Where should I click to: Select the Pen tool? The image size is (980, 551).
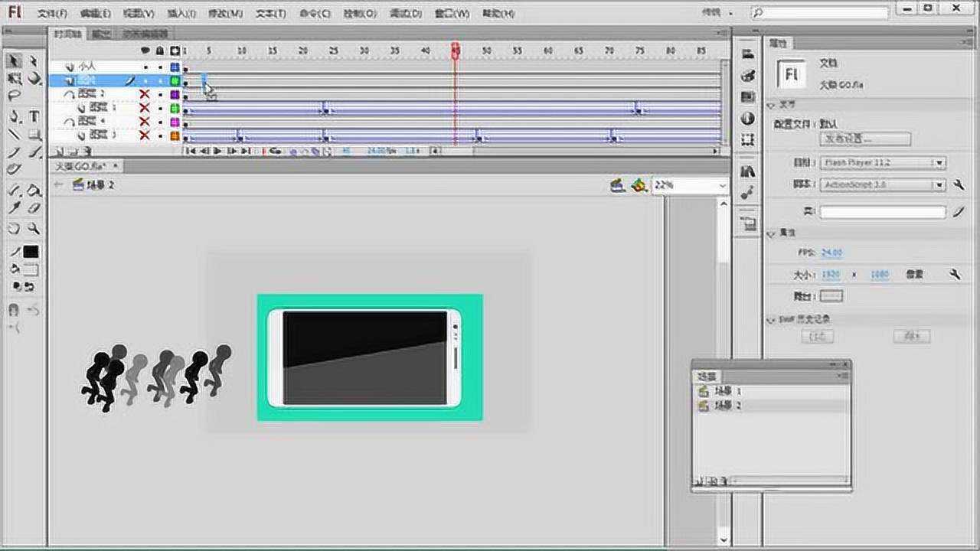click(x=14, y=117)
